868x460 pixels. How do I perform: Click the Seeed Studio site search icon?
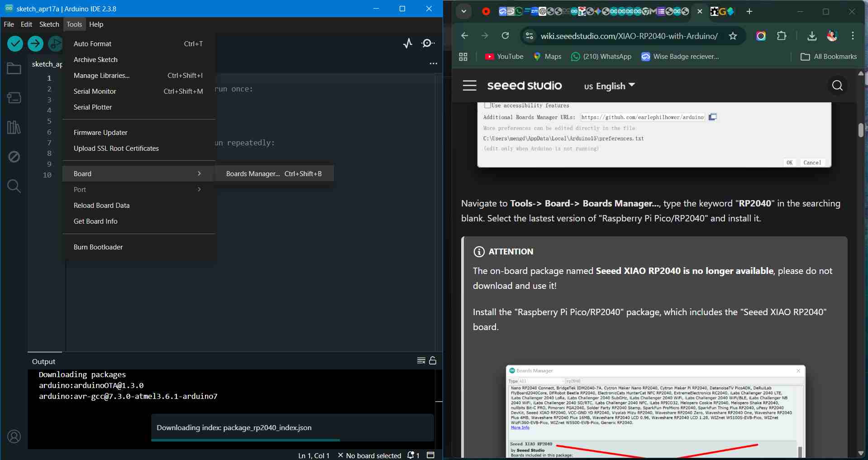point(837,86)
